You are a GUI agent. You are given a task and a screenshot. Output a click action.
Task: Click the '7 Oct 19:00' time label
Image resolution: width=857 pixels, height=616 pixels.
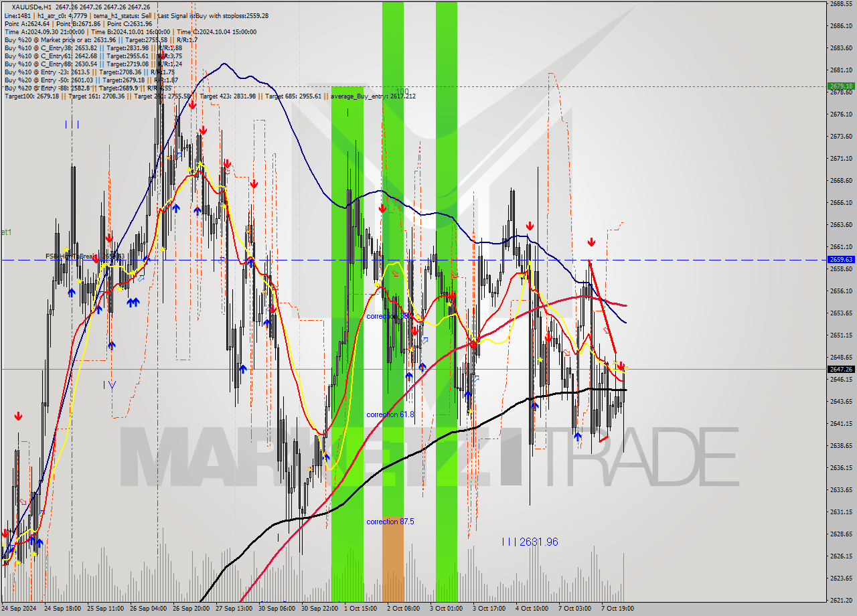(617, 609)
